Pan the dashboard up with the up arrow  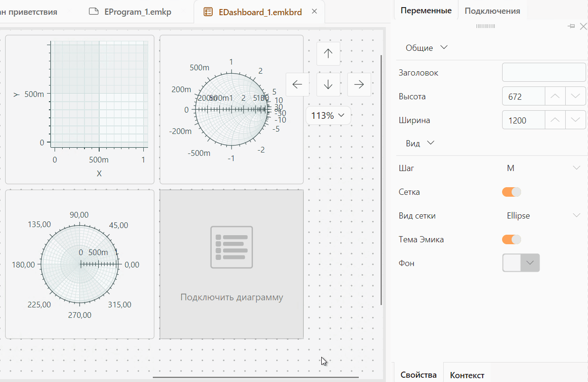click(328, 54)
